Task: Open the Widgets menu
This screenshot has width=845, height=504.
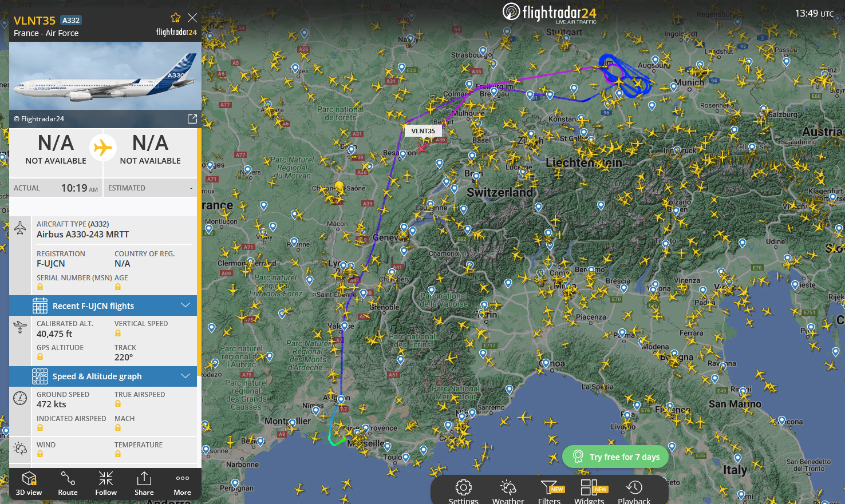Action: [590, 492]
